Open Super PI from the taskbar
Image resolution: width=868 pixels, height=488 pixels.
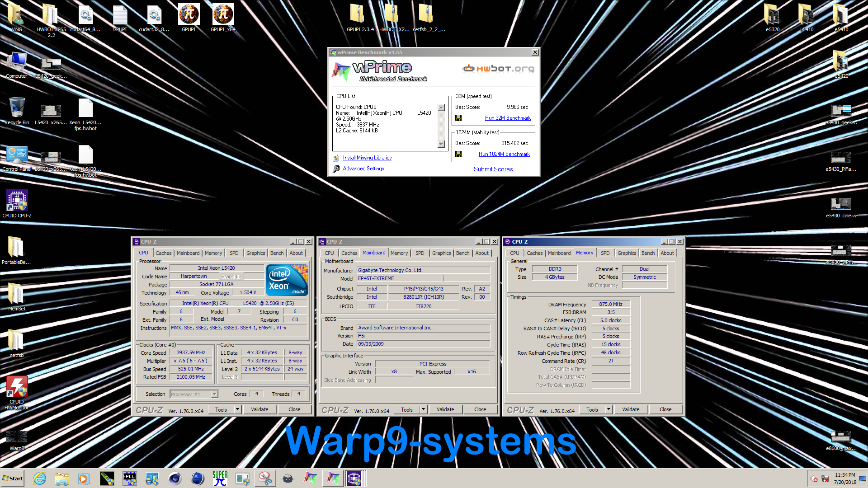coord(220,478)
